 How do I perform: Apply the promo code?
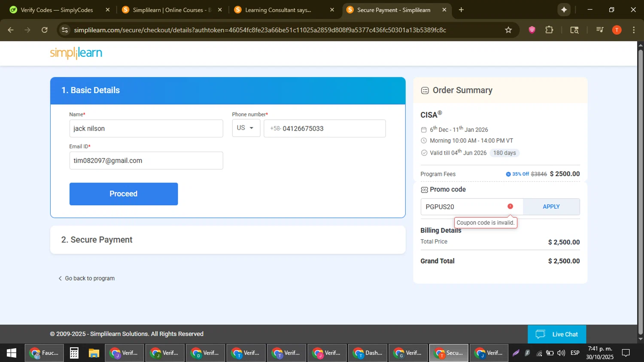[x=551, y=207]
